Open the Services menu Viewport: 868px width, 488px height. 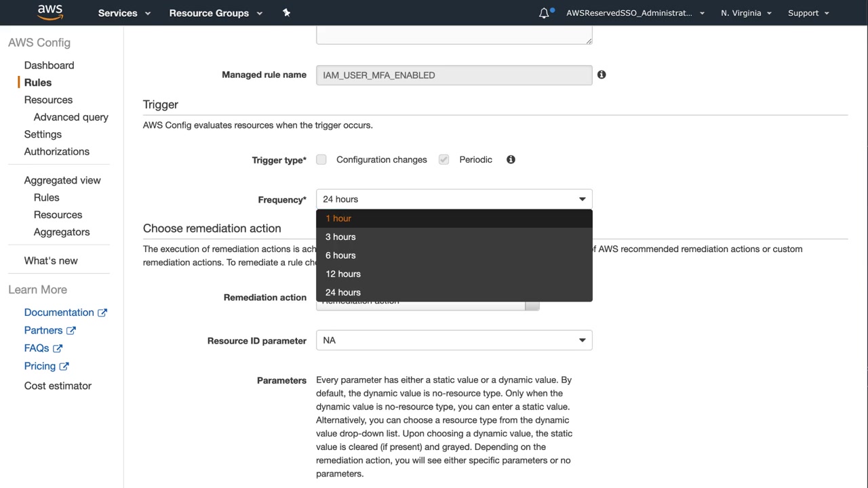click(124, 13)
